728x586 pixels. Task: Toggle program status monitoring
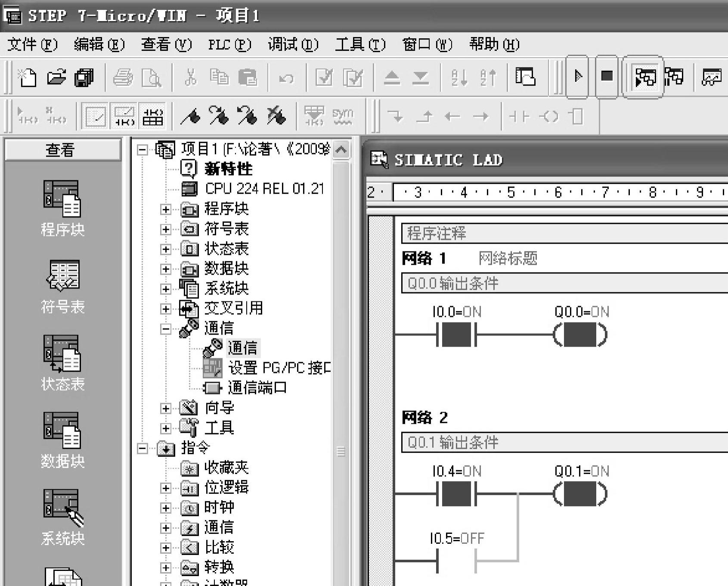[x=644, y=77]
